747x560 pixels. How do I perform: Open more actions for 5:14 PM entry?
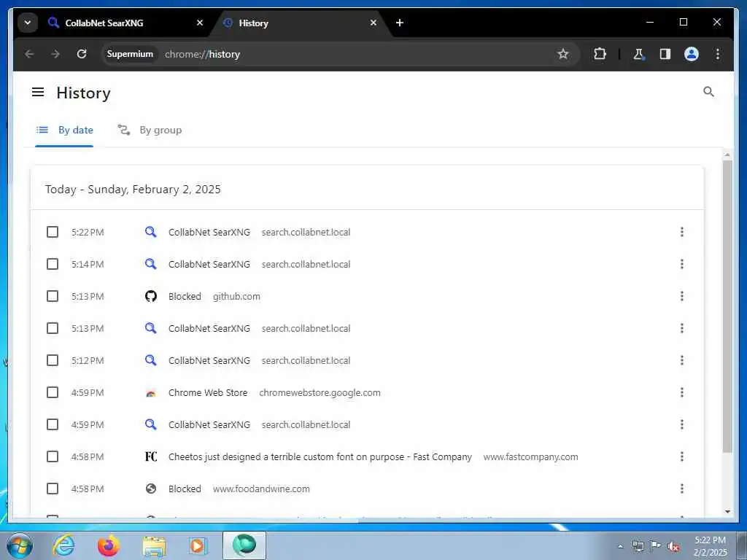682,264
